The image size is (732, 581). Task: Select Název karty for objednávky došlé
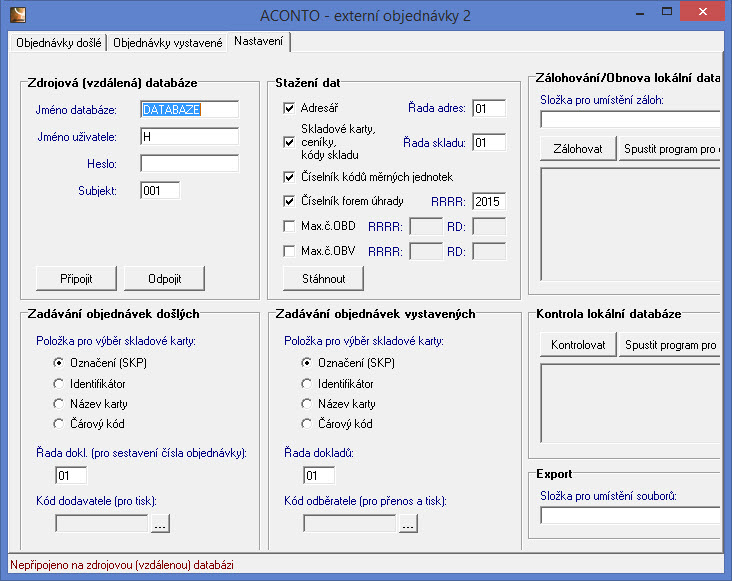[x=58, y=404]
